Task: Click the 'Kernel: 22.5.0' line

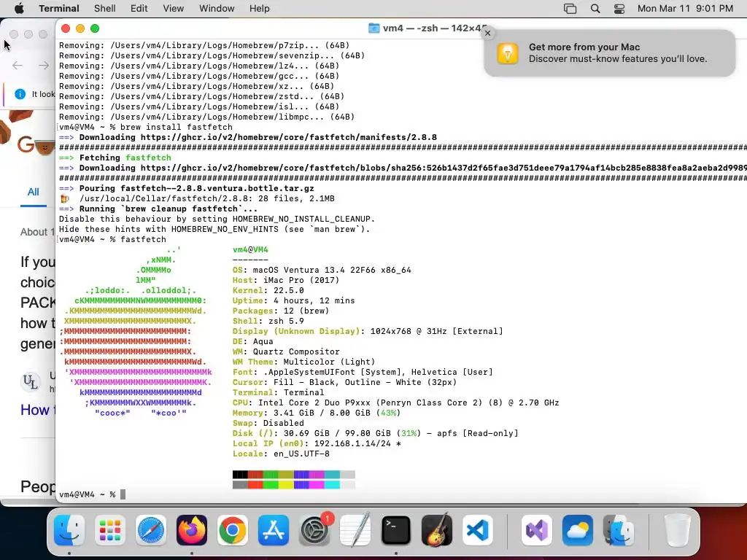Action: (x=268, y=290)
